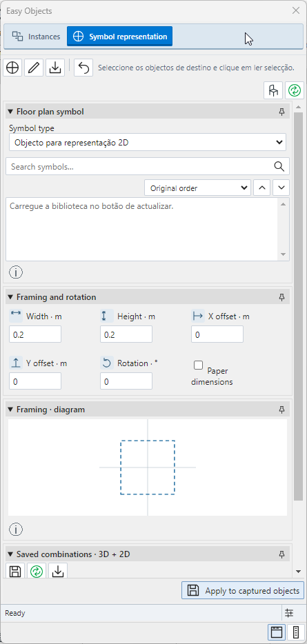Click the panel scroll down arrow
This screenshot has width=307, height=644.
click(x=298, y=572)
